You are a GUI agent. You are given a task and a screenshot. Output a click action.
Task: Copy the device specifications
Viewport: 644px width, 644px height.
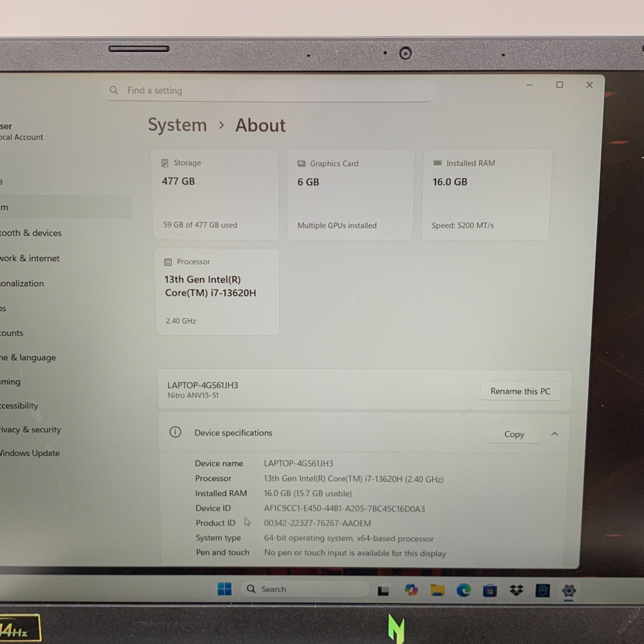point(514,434)
